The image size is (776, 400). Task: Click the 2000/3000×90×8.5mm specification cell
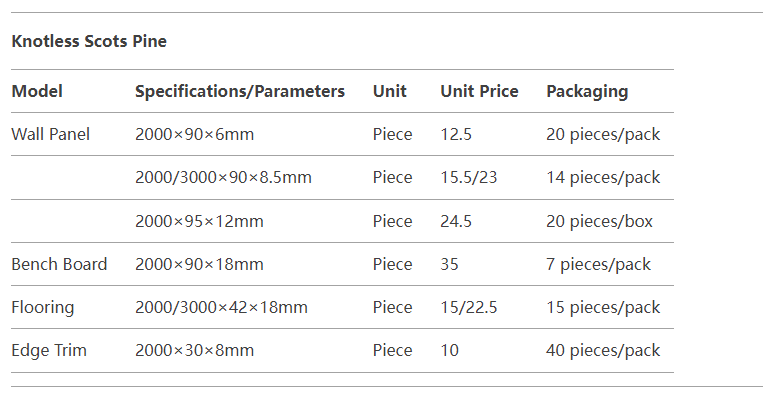[x=223, y=177]
